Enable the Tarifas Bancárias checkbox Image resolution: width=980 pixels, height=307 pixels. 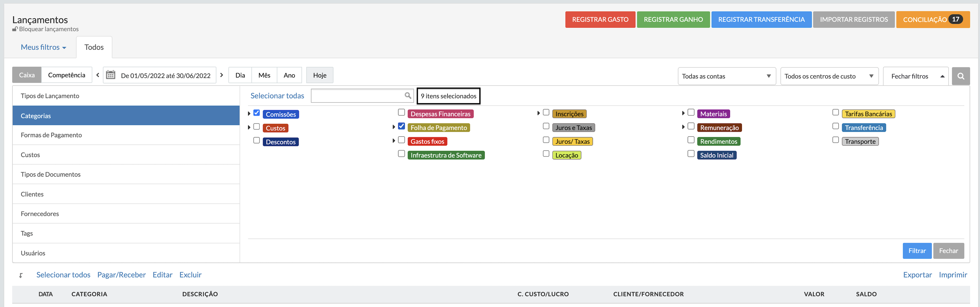pyautogui.click(x=835, y=112)
